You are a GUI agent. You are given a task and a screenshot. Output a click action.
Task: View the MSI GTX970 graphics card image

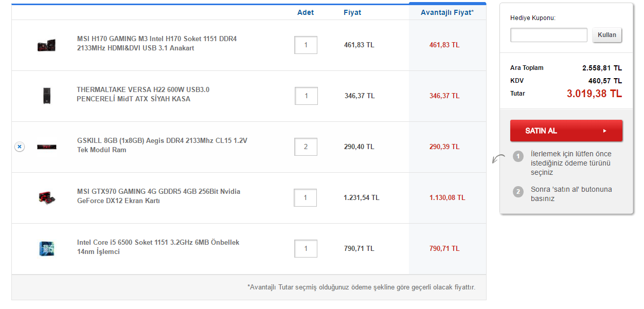tap(46, 197)
